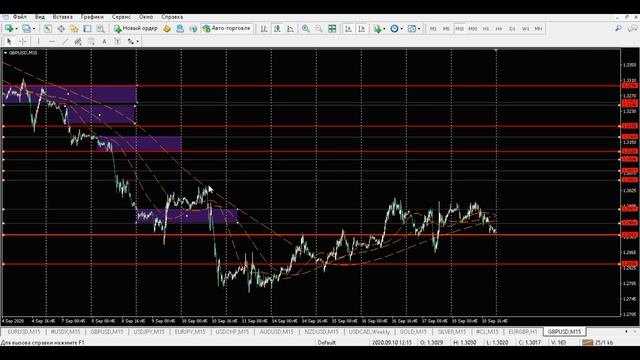Switch chart to bar chart style
640x360 pixels.
[264, 29]
